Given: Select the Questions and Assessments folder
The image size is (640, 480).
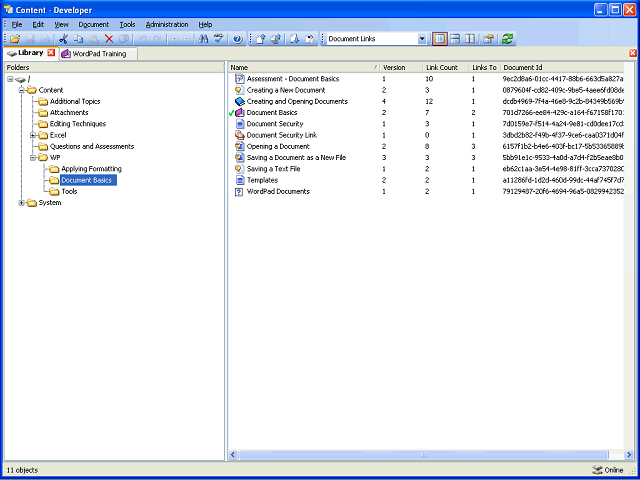Looking at the screenshot, I should [92, 147].
